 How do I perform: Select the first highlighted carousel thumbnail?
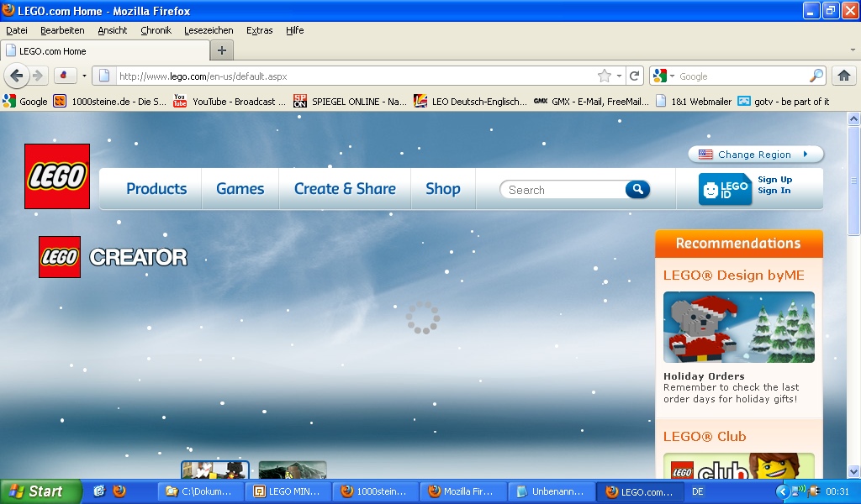pyautogui.click(x=215, y=470)
